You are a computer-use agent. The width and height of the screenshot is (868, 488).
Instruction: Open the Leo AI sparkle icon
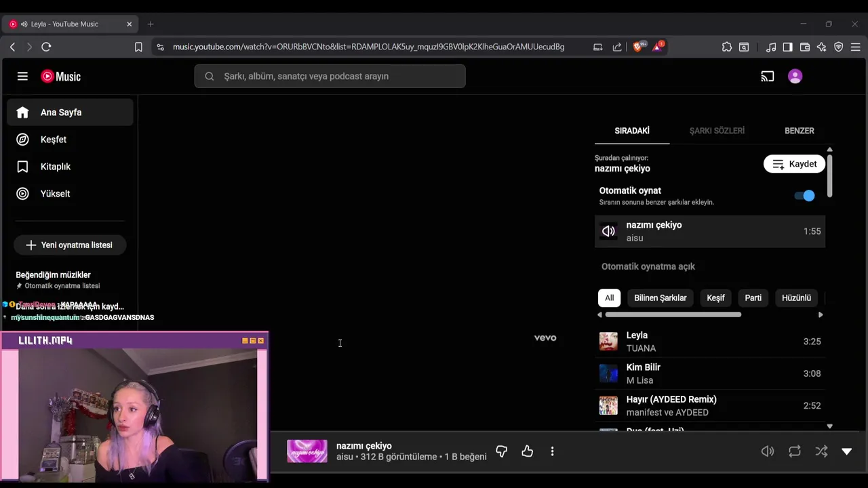tap(822, 47)
